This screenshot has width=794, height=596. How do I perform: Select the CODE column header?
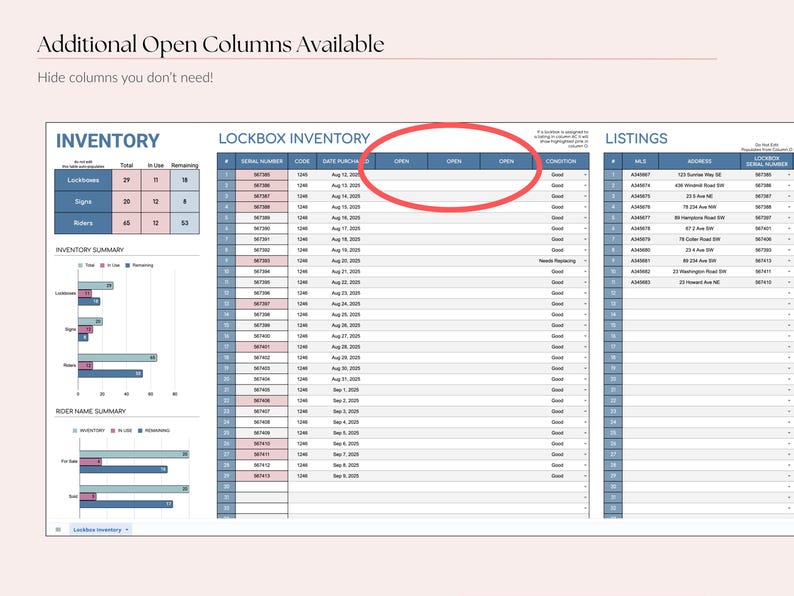302,161
